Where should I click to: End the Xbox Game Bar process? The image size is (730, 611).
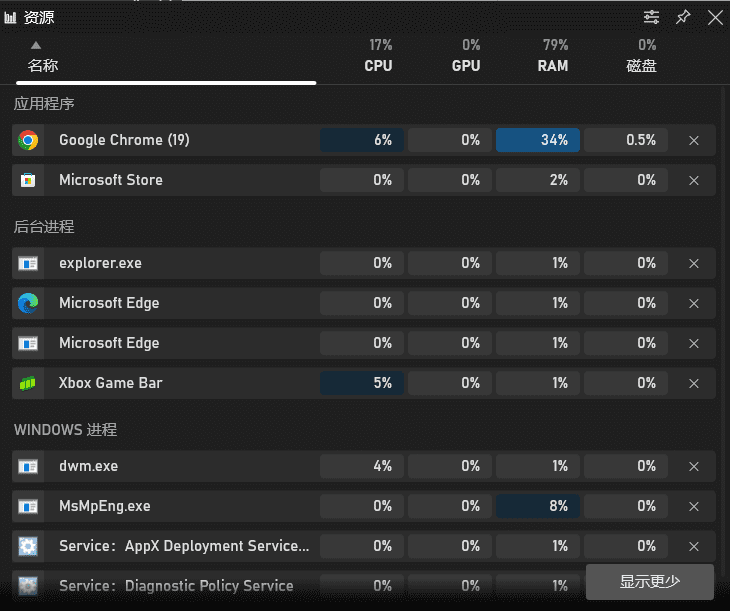pyautogui.click(x=694, y=383)
